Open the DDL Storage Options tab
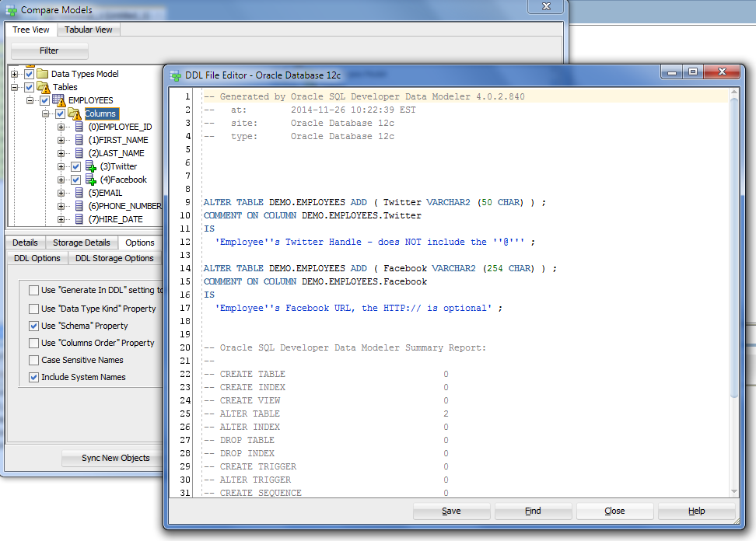 pos(114,258)
